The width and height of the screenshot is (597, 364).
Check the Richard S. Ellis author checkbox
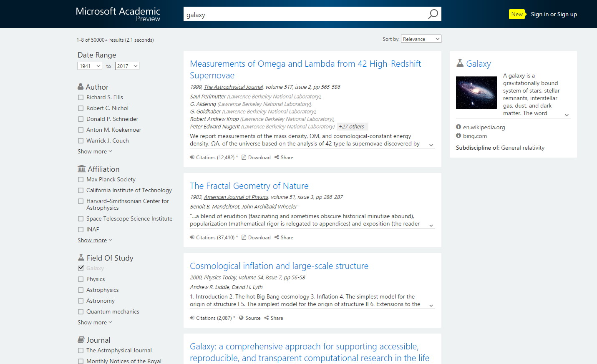point(81,98)
